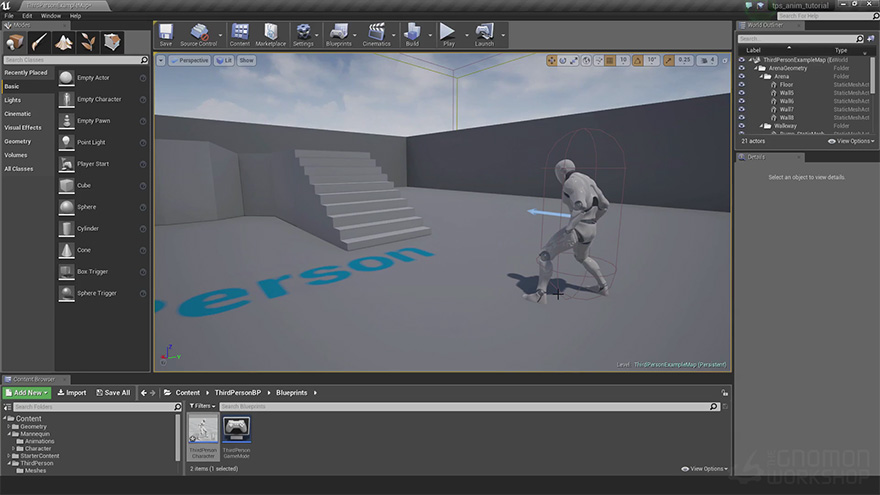880x495 pixels.
Task: Open the scale snap value dropdown
Action: 684,60
